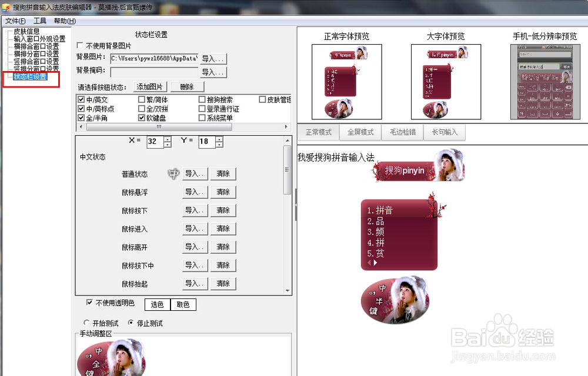Select 输入窗口外观设置 tree item
Screen dimensions: 588x376
[x=40, y=39]
